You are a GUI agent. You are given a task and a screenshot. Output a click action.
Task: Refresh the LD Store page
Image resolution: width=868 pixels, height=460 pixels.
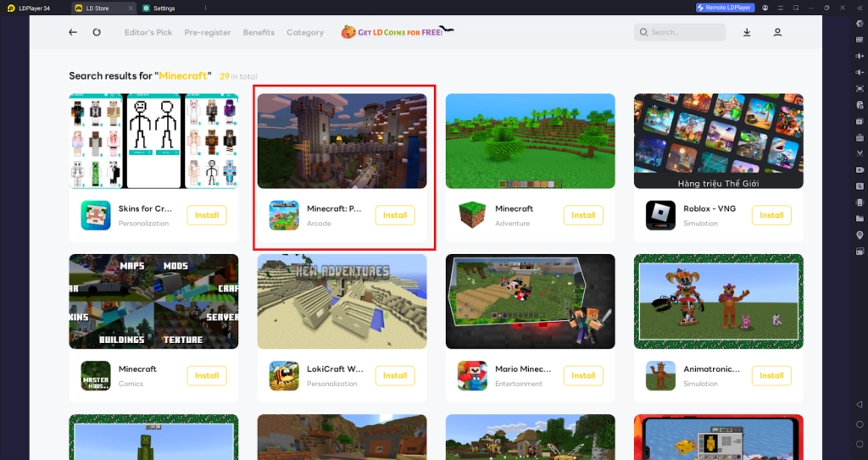(x=97, y=32)
